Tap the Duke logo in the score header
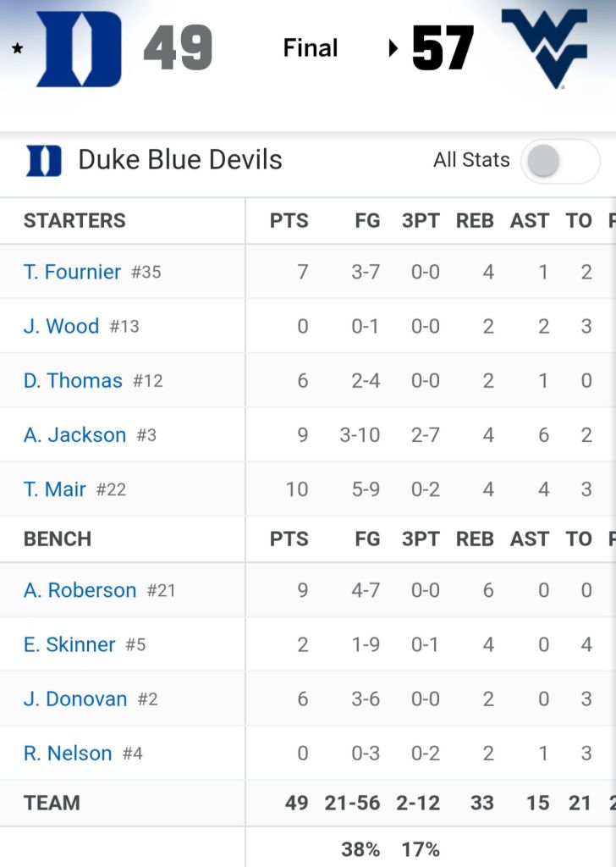Screen dimensions: 616x867 click(79, 49)
